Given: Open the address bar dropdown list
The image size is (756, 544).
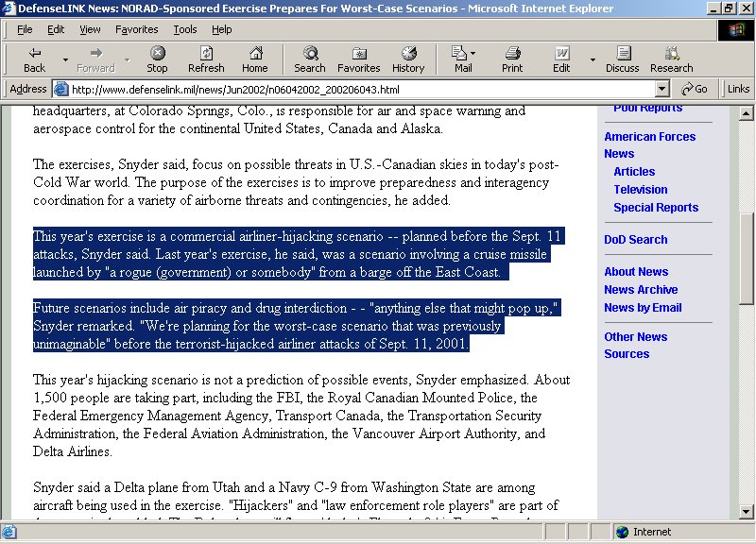Looking at the screenshot, I should [x=662, y=89].
